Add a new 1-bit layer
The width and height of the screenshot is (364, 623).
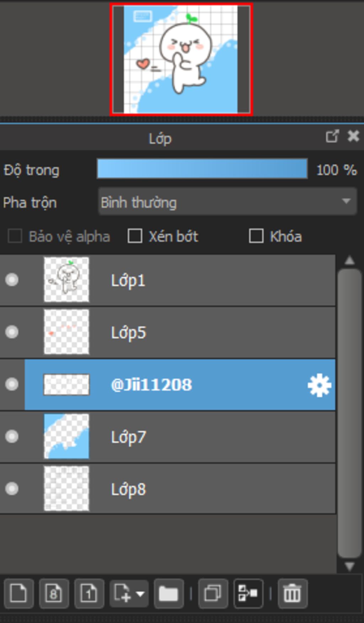click(x=89, y=593)
